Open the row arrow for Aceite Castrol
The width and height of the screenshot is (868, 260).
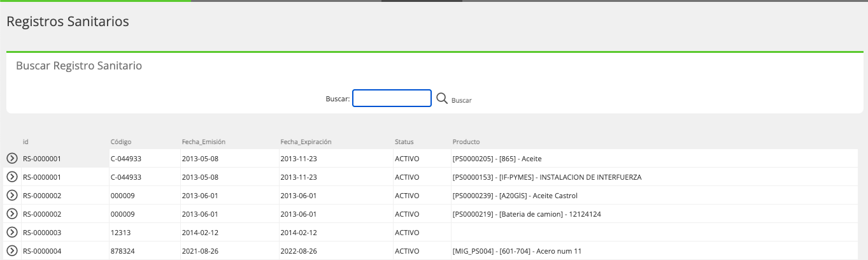[11, 195]
